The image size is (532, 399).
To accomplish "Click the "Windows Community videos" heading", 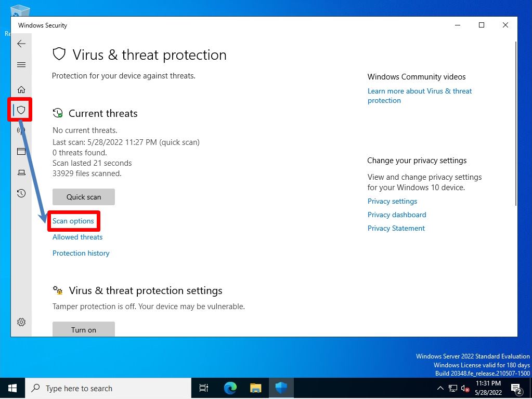I will [x=417, y=76].
